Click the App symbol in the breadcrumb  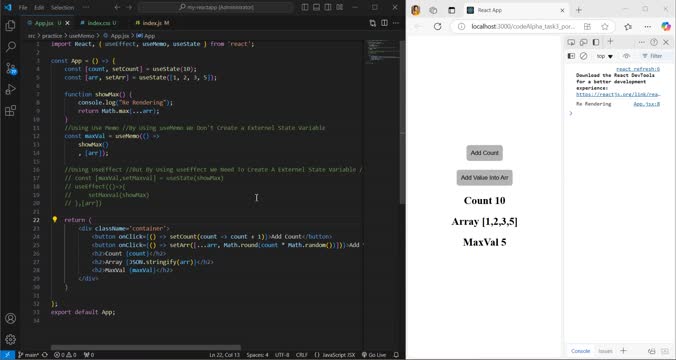coord(146,36)
